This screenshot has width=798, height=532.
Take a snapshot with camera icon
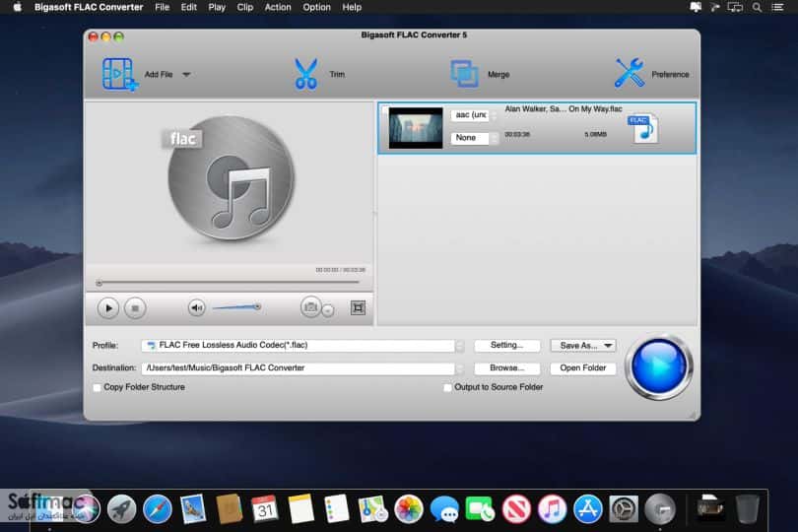310,307
